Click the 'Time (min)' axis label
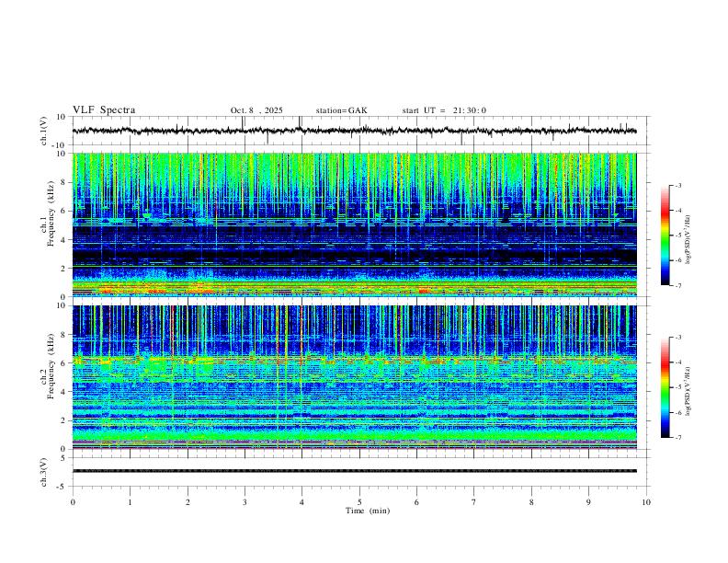This screenshot has height=563, width=728. 368,511
